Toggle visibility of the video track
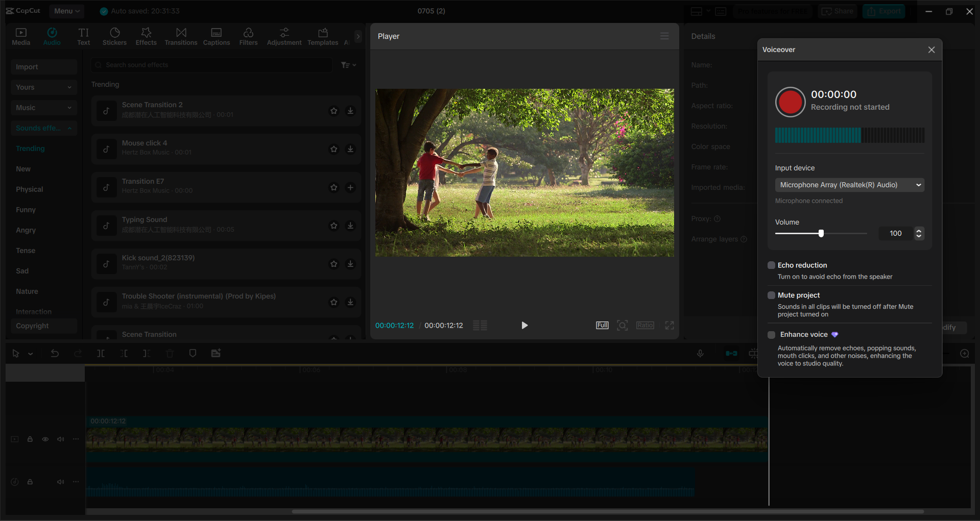Screen dimensions: 980x521 click(45, 439)
